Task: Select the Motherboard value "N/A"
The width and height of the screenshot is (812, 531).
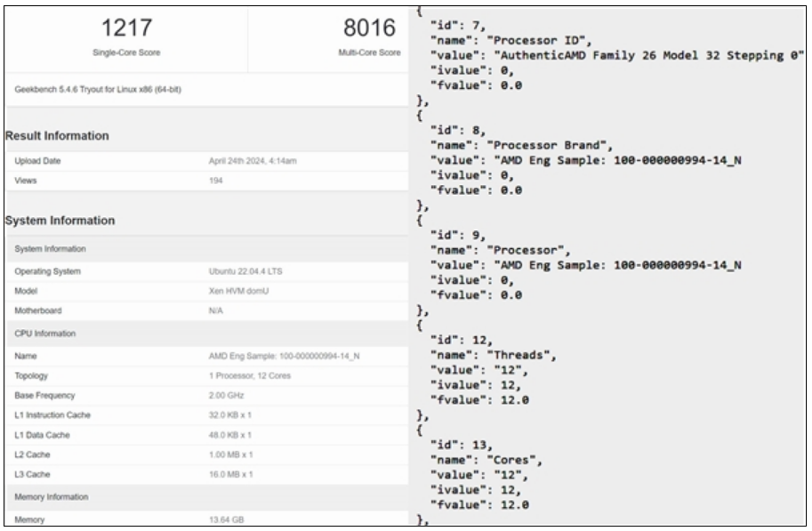Action: [x=215, y=310]
